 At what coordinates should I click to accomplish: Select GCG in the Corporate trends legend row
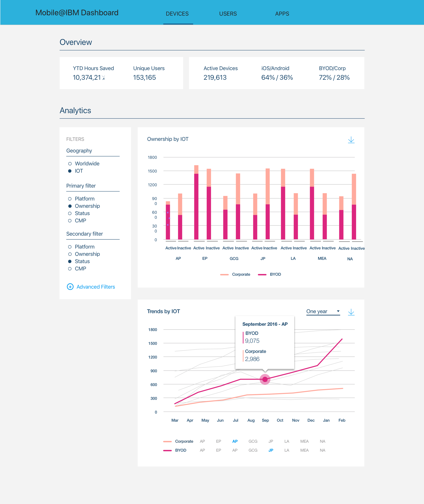coord(253,441)
